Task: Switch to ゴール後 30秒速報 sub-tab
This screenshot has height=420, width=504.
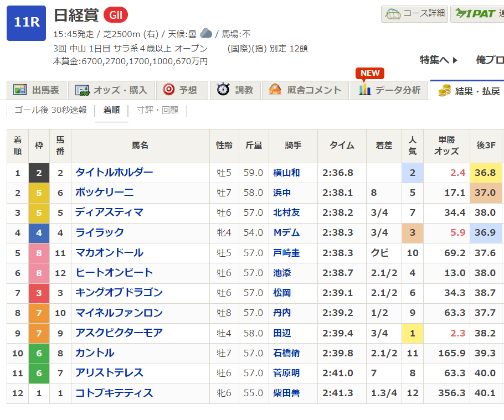Action: click(x=50, y=110)
